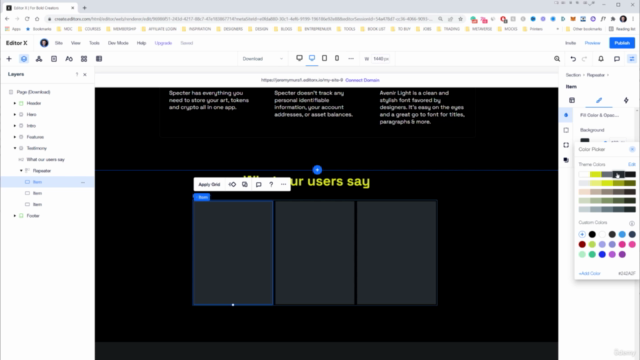This screenshot has height=360, width=640.
Task: Pick the lime yellow theme color
Action: 596,174
